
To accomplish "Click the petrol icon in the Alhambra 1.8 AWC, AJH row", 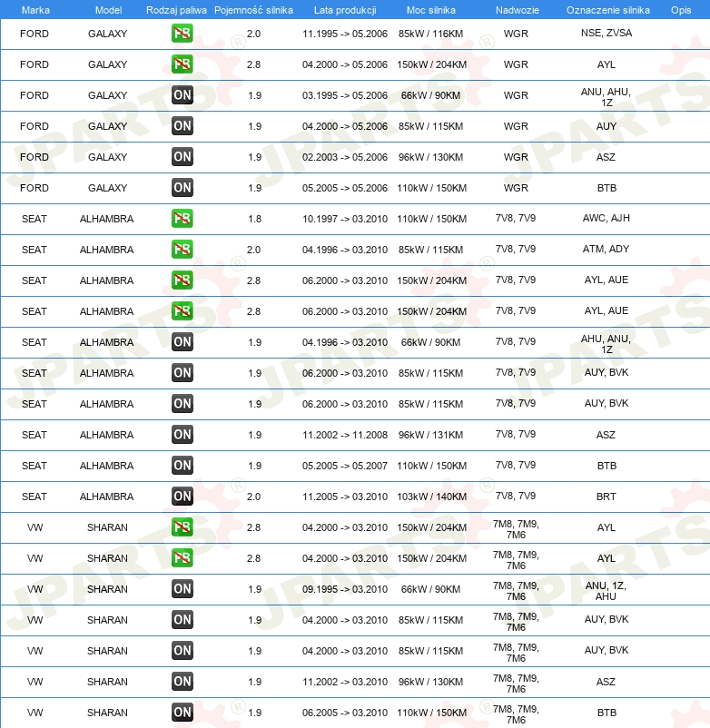I will tap(182, 219).
